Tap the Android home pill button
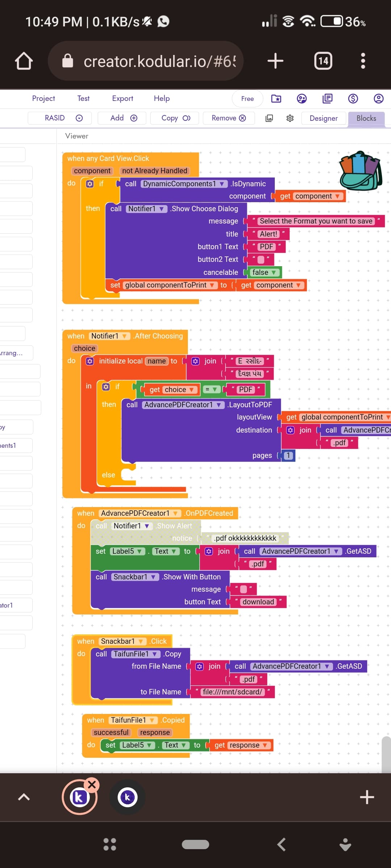The image size is (391, 868). (195, 844)
